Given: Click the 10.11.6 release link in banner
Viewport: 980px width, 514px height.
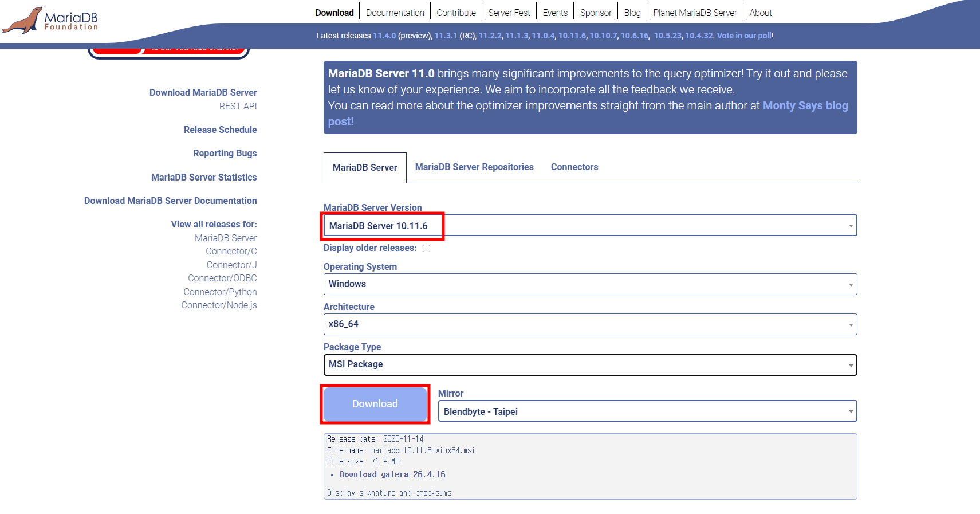Looking at the screenshot, I should pyautogui.click(x=572, y=36).
